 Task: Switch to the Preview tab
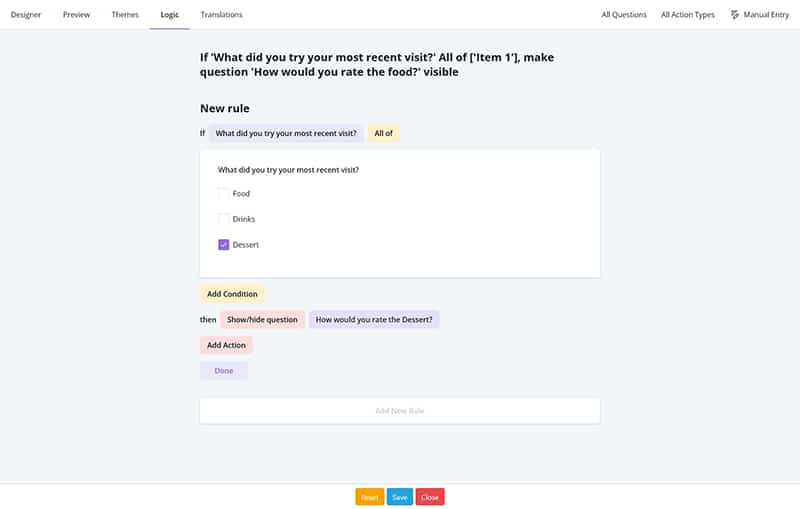76,15
